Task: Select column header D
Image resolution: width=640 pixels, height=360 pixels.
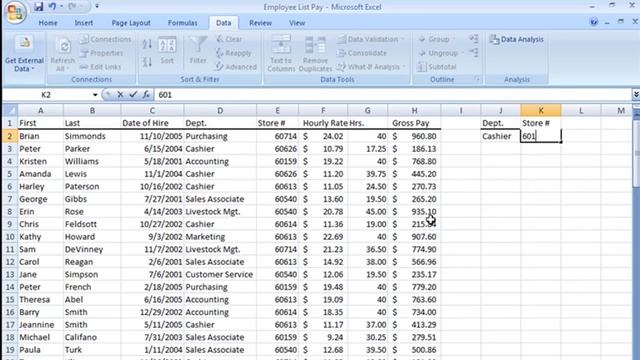Action: (x=220, y=110)
